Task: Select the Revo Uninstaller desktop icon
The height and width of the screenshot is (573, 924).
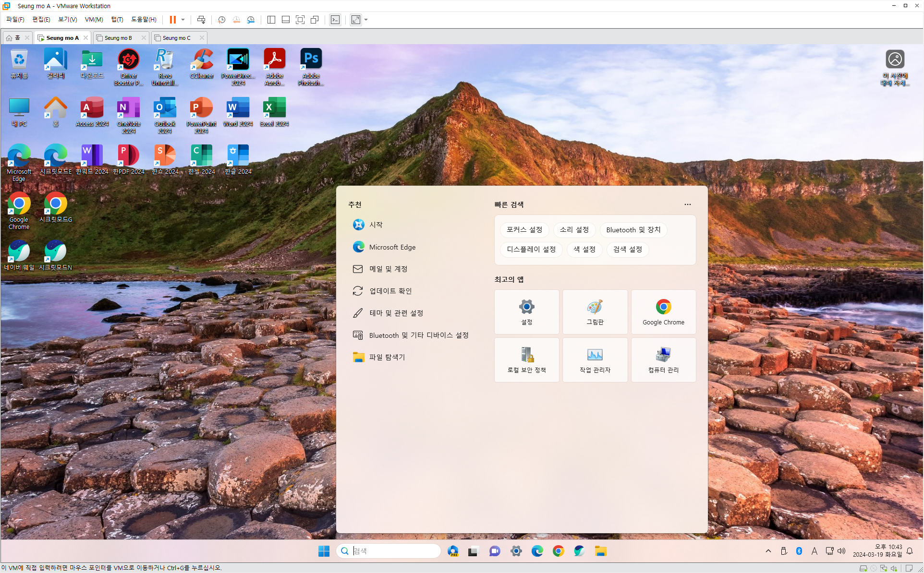Action: point(165,67)
